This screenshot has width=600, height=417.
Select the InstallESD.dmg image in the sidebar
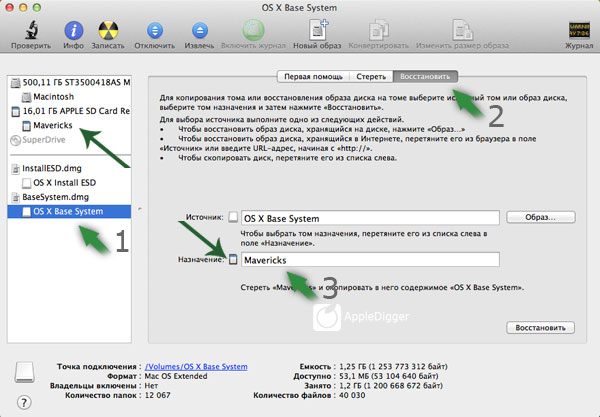coord(55,169)
